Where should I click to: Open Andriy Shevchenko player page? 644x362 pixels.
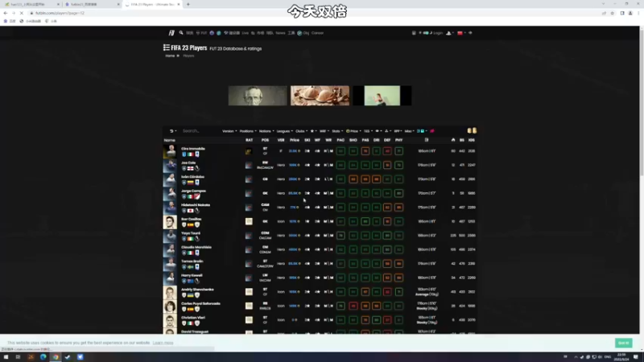tap(197, 290)
